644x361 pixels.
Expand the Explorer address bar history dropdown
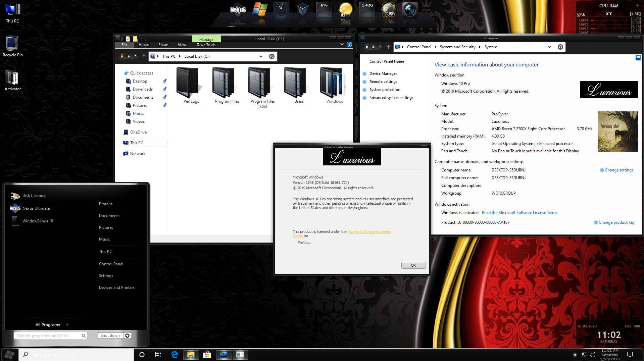coord(261,56)
